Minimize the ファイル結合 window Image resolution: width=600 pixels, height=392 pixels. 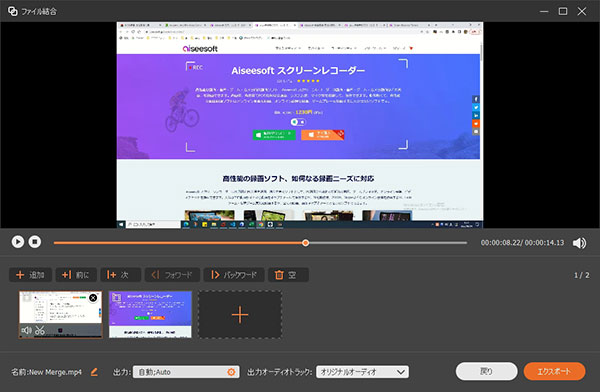coord(544,11)
